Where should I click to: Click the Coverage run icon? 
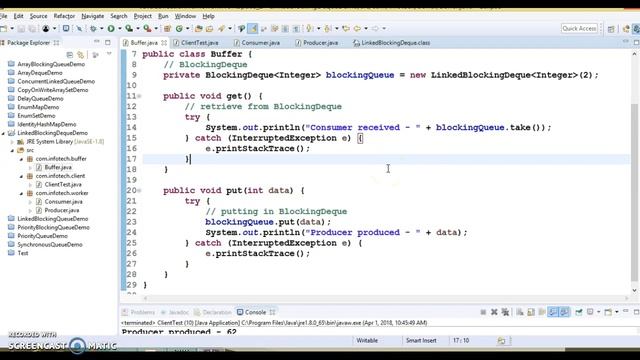129,29
